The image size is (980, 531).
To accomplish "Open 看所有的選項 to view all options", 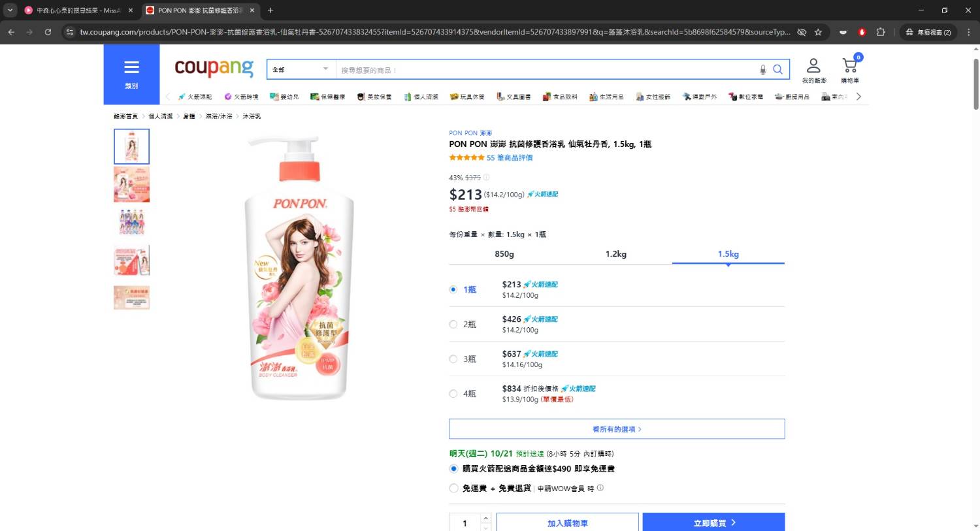I will point(616,428).
